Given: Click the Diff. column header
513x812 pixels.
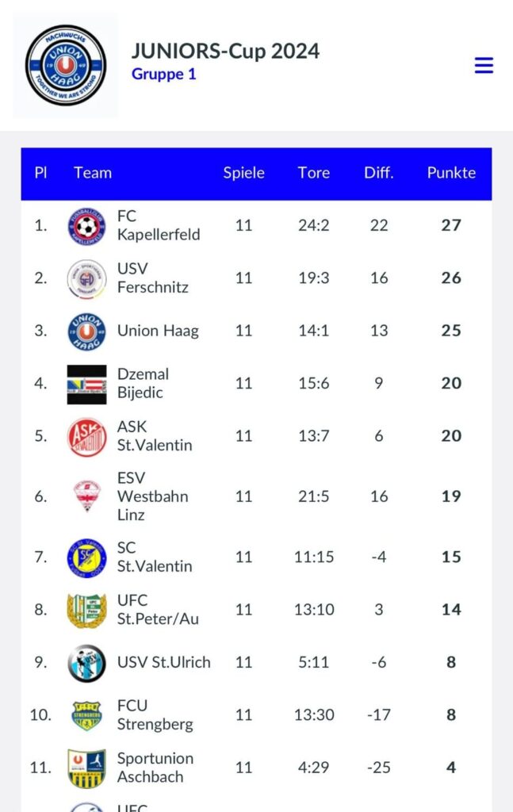Looking at the screenshot, I should (378, 173).
